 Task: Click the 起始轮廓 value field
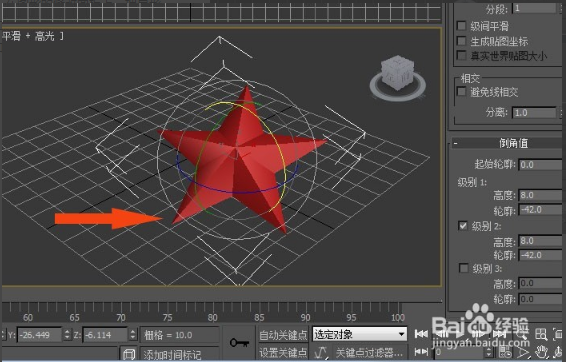pos(541,165)
